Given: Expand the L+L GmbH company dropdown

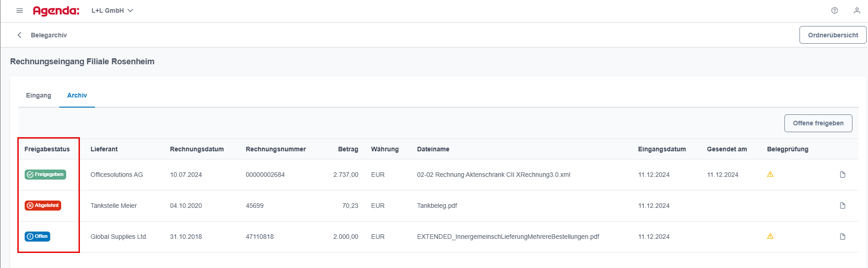Looking at the screenshot, I should [x=112, y=10].
